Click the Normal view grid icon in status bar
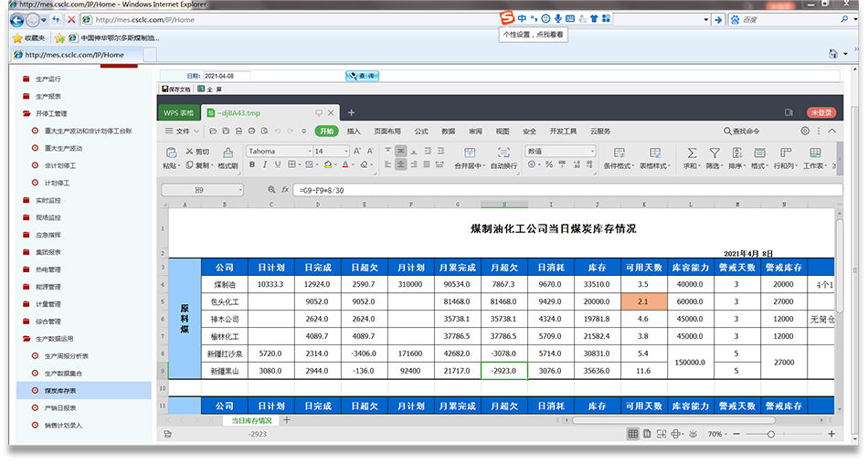The height and width of the screenshot is (464, 868). 633,434
